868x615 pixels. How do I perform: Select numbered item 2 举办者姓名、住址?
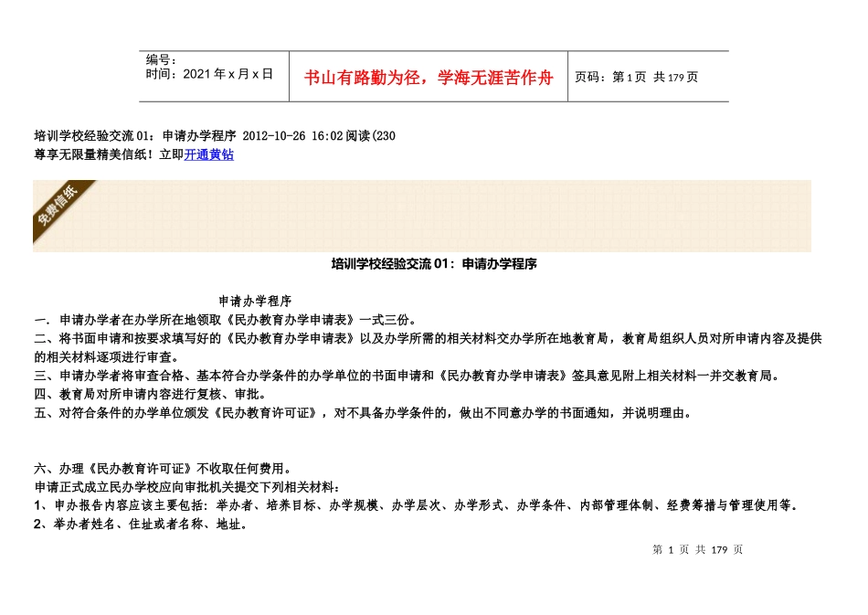click(x=141, y=525)
